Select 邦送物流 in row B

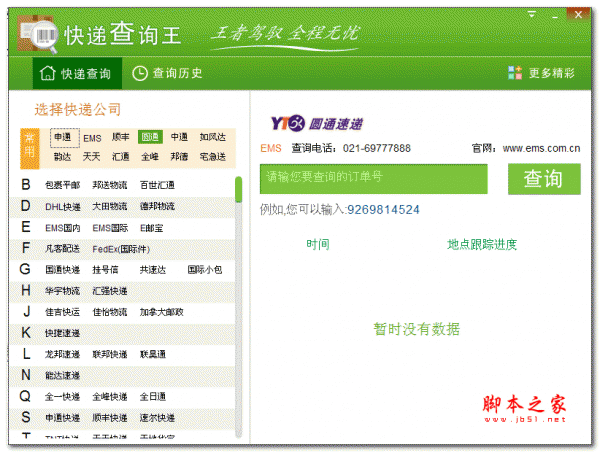pos(110,185)
